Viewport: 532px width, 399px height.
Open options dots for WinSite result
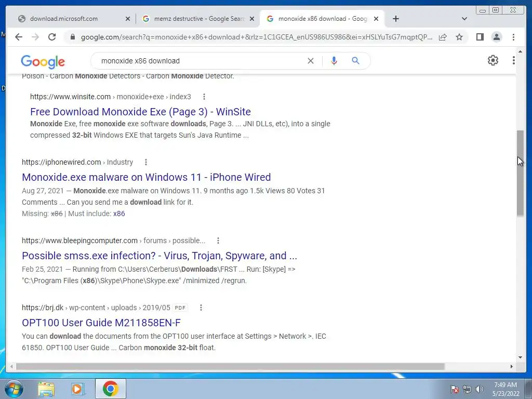(x=204, y=97)
